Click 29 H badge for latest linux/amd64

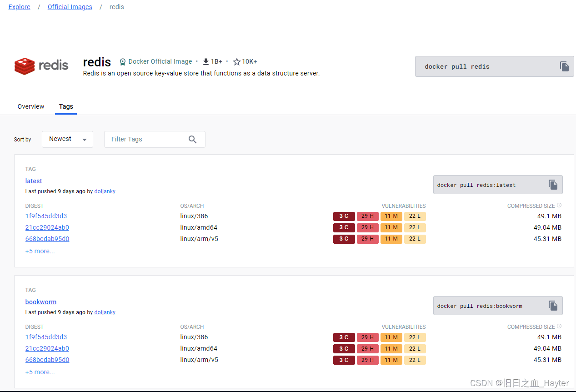(x=368, y=227)
